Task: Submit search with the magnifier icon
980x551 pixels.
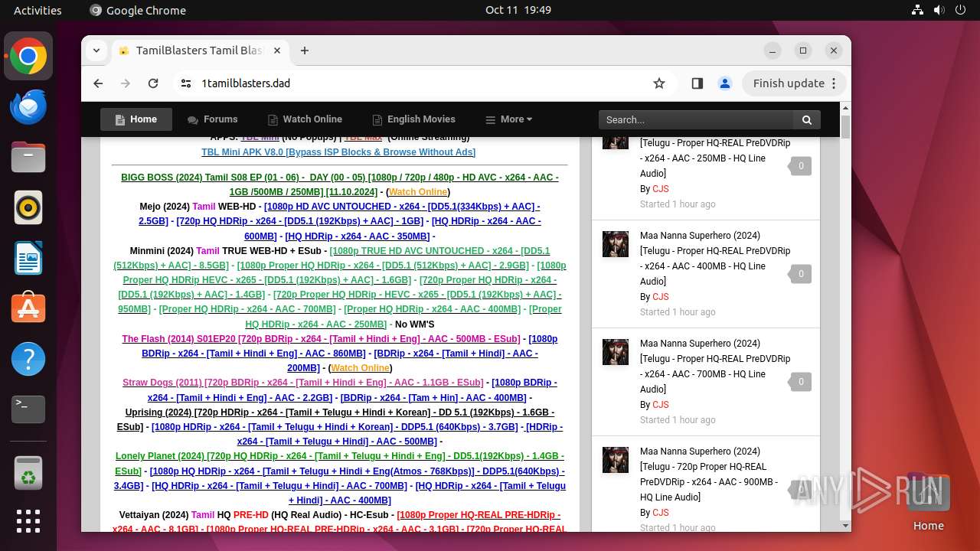Action: click(807, 119)
